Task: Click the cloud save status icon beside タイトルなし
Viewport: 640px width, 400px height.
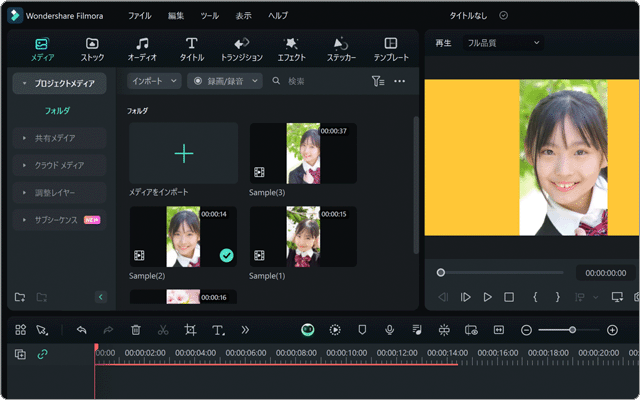Action: pyautogui.click(x=504, y=16)
